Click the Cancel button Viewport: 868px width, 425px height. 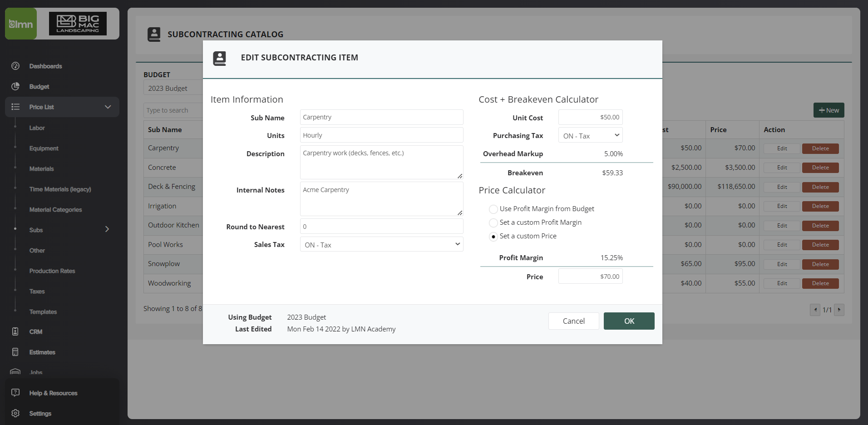(x=574, y=321)
